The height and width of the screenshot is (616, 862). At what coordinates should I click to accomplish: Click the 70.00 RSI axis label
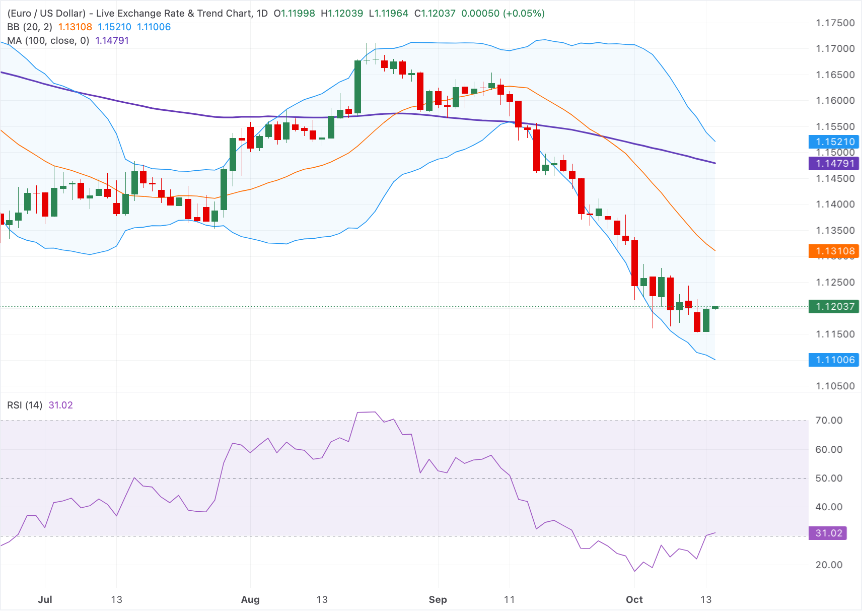829,421
